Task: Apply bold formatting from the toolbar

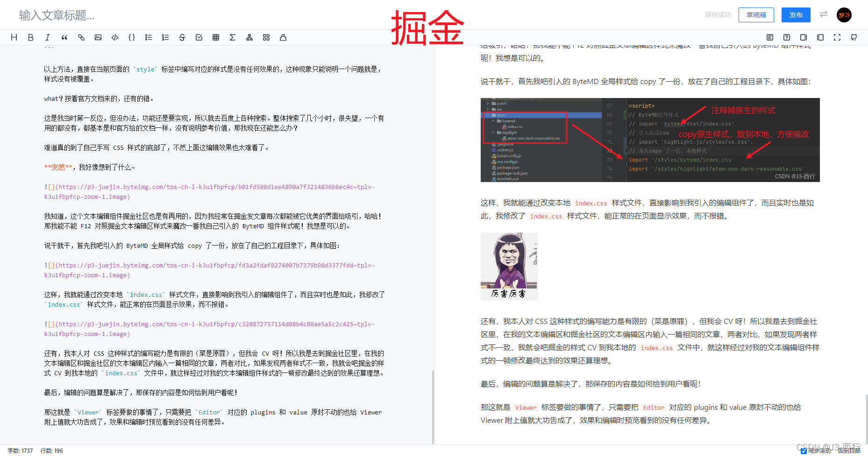Action: point(31,37)
